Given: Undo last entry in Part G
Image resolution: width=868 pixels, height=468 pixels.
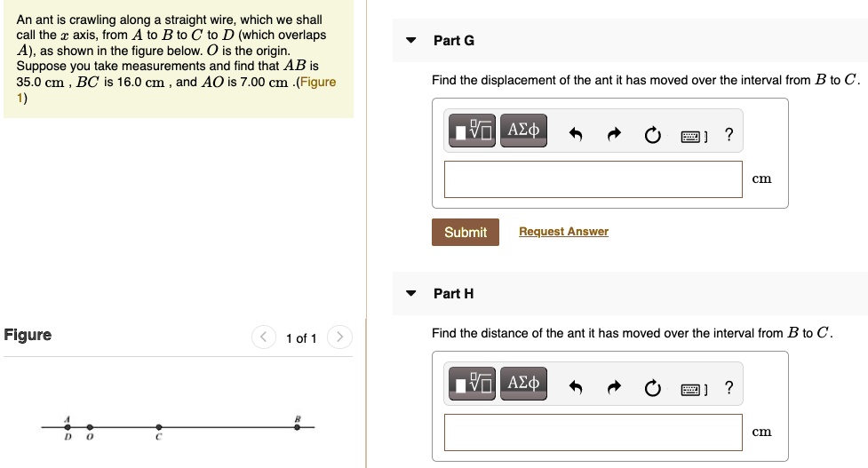Looking at the screenshot, I should point(576,135).
